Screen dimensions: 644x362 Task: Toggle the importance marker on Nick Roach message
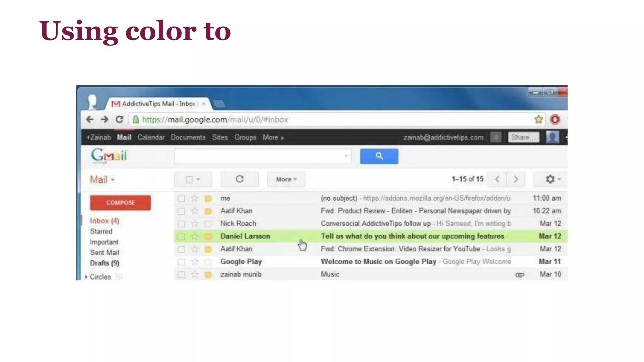208,224
